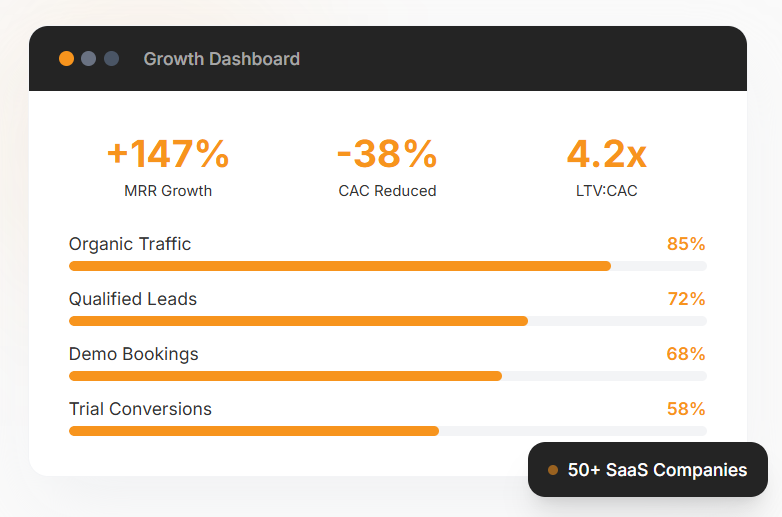Click the 58% Trial Conversions value

686,409
